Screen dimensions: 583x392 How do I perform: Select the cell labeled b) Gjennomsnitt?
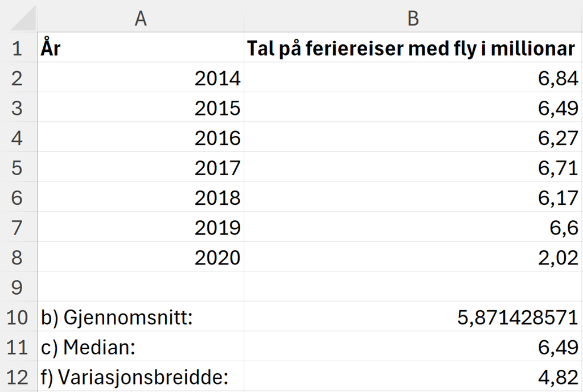point(139,317)
